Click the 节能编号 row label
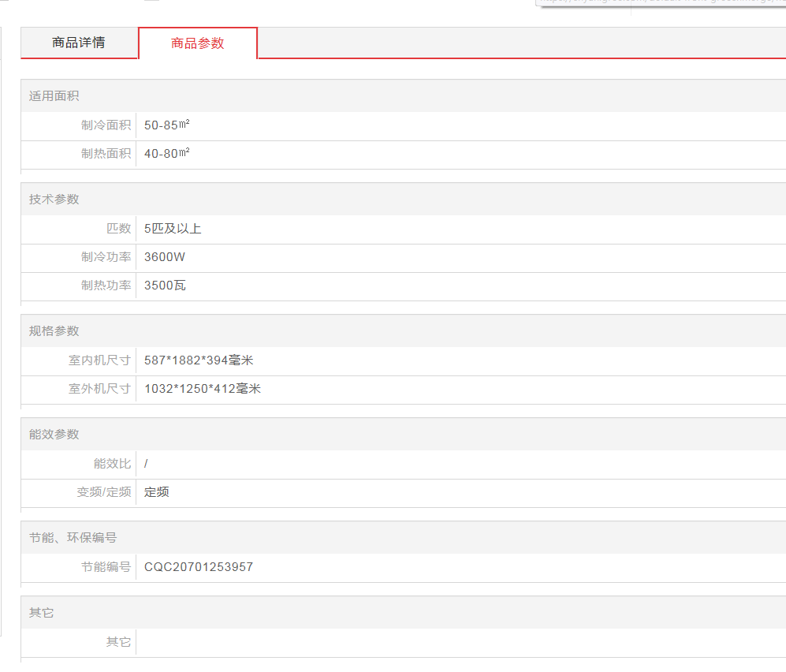The image size is (786, 672). pos(106,567)
